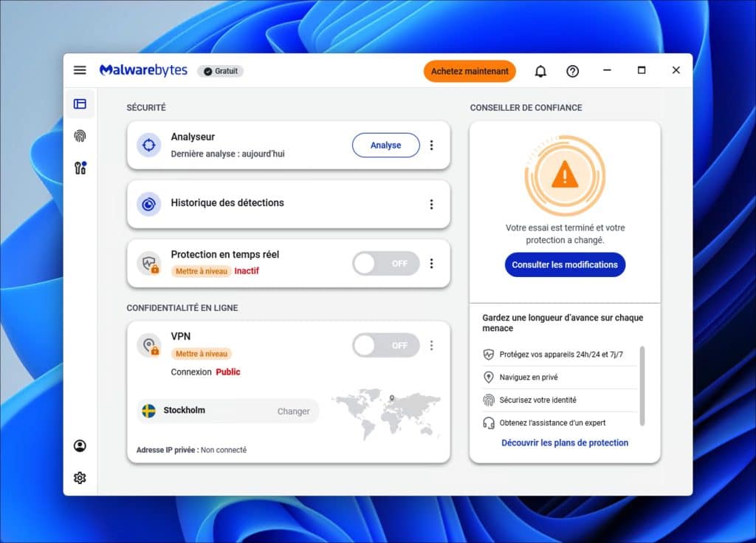Image resolution: width=756 pixels, height=543 pixels.
Task: Open the Historique des détections options menu
Action: point(432,204)
